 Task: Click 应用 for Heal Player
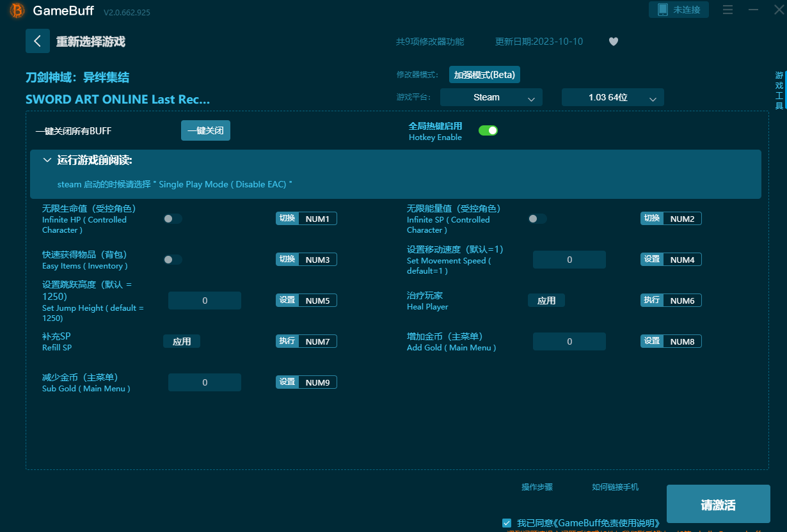pyautogui.click(x=546, y=301)
